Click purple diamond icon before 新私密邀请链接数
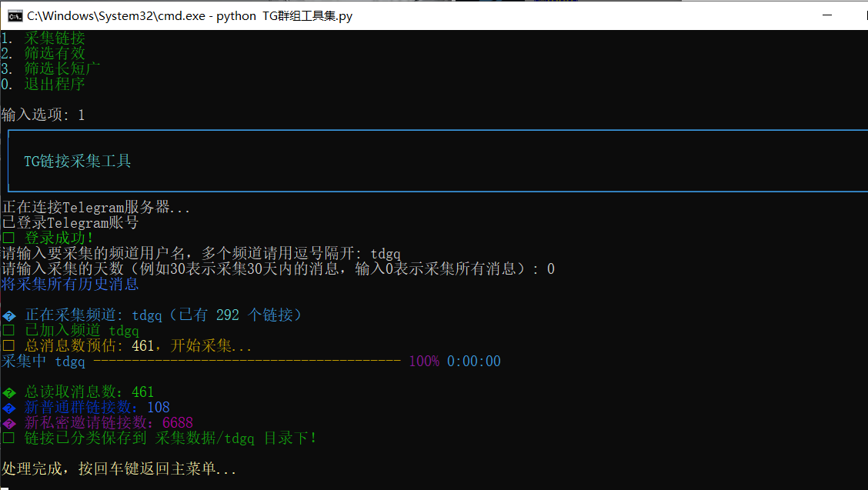 (x=9, y=424)
